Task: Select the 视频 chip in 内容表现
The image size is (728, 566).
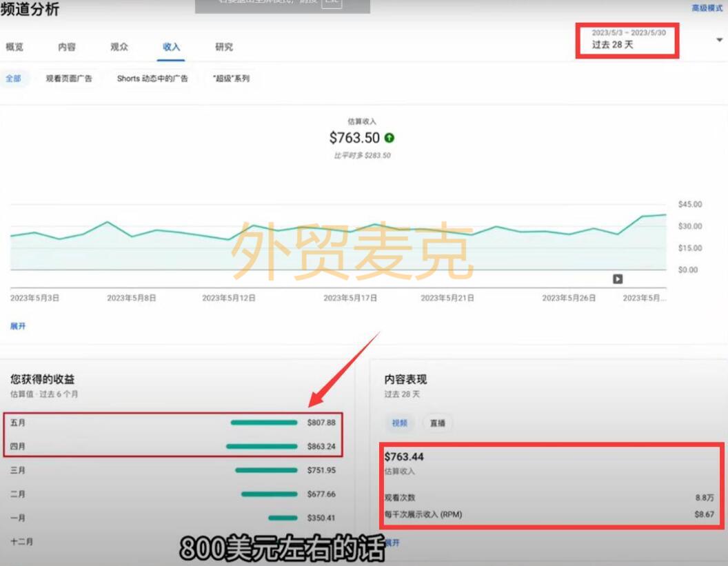Action: [x=398, y=423]
